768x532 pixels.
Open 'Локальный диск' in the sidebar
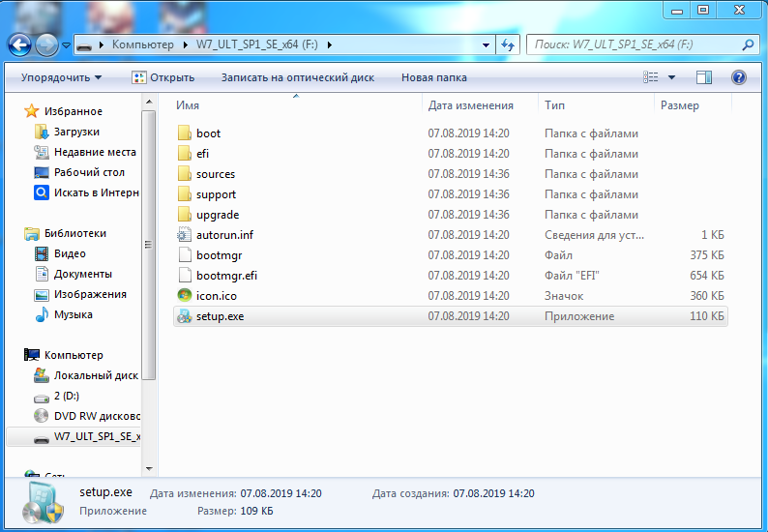click(x=96, y=375)
